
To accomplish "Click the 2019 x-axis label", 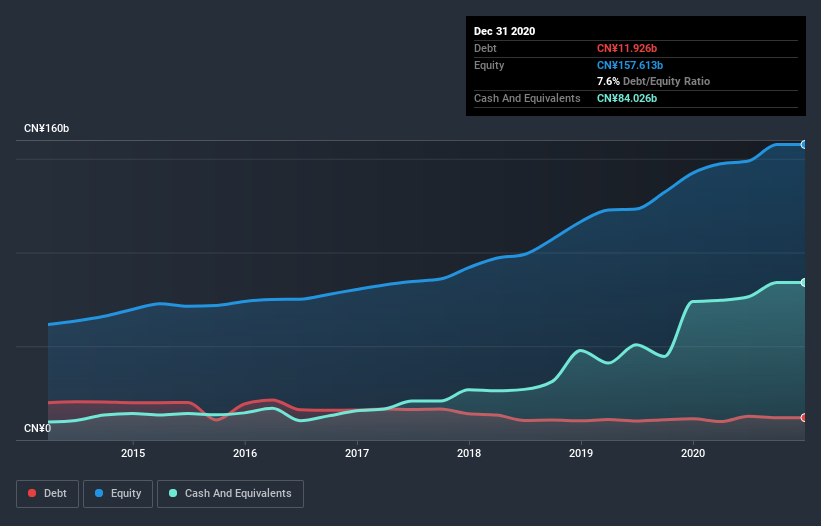I will pos(581,453).
